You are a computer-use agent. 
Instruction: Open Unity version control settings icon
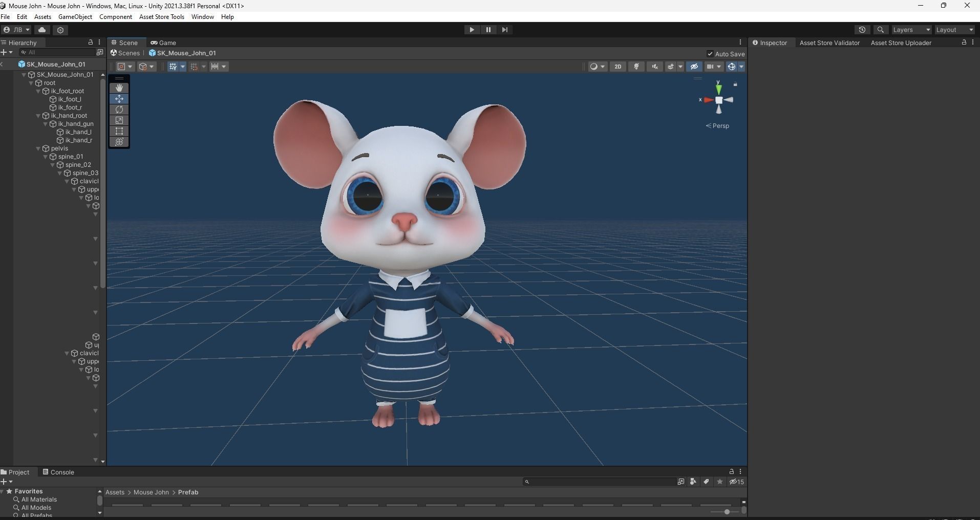coord(60,30)
